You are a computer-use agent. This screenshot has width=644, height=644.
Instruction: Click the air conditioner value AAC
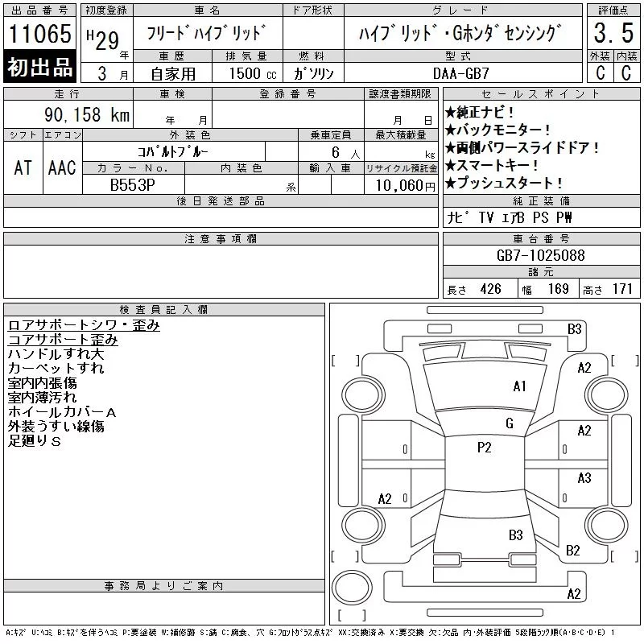pos(62,168)
